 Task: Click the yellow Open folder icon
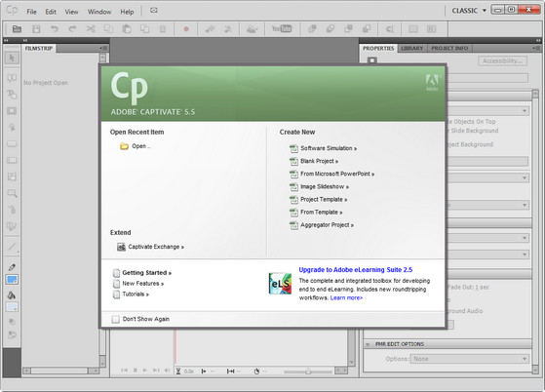(x=124, y=146)
